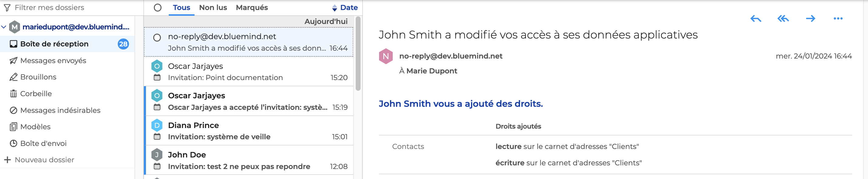This screenshot has width=868, height=179.
Task: Open the more actions ellipsis menu
Action: point(838,19)
